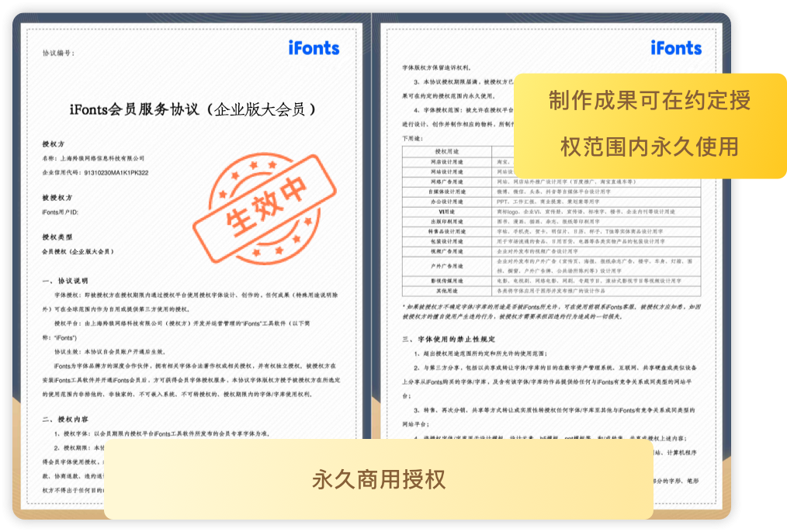The height and width of the screenshot is (532, 787).
Task: Click the 协议编号 label
Action: pyautogui.click(x=58, y=54)
